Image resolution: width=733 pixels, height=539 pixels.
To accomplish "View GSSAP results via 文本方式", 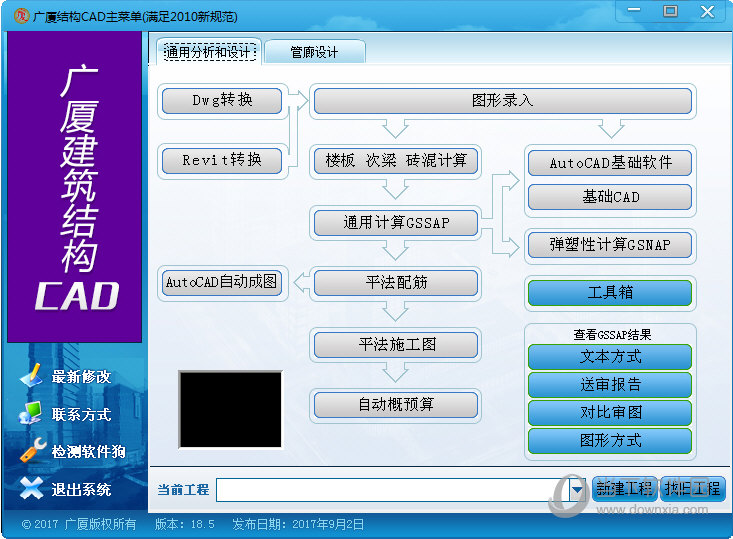I will pos(609,357).
